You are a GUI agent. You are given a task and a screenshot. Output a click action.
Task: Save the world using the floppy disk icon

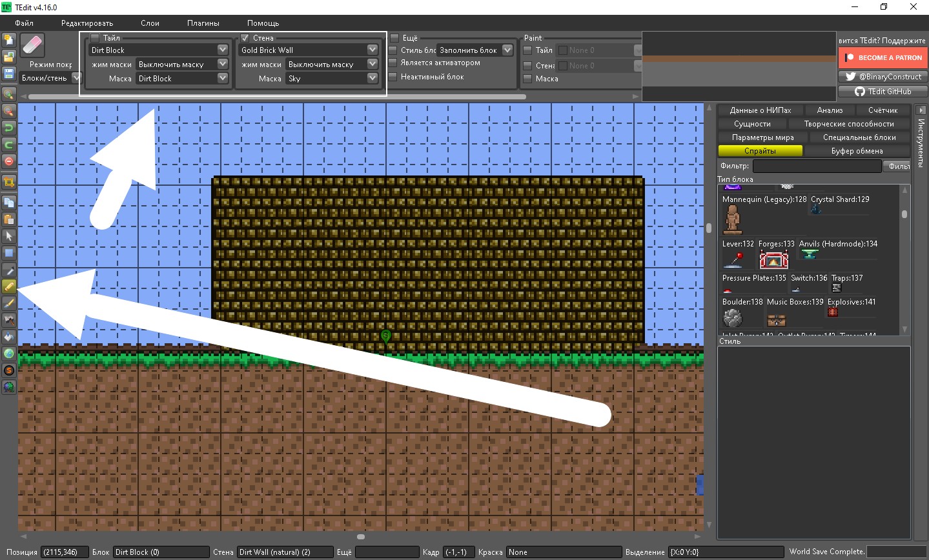[x=9, y=74]
